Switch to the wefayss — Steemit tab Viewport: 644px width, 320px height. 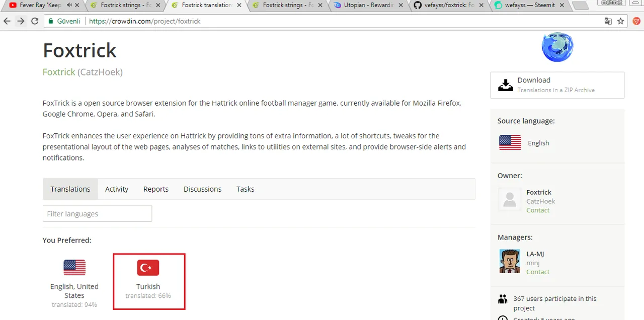529,6
